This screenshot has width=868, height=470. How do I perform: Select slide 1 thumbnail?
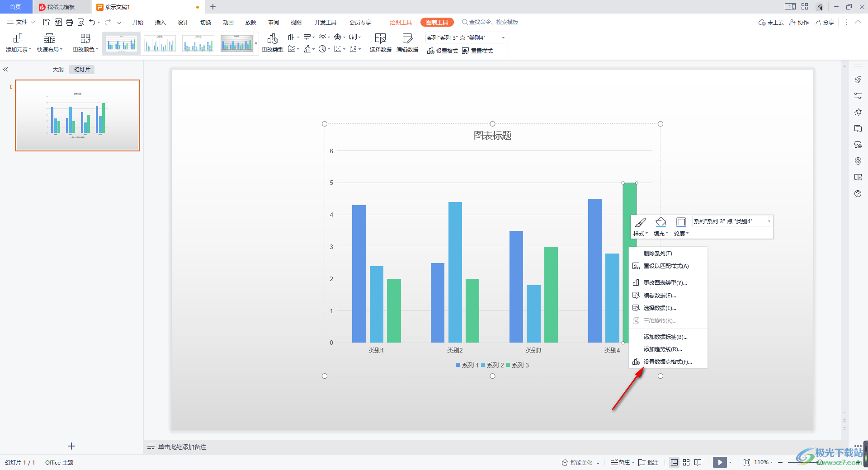coord(77,115)
